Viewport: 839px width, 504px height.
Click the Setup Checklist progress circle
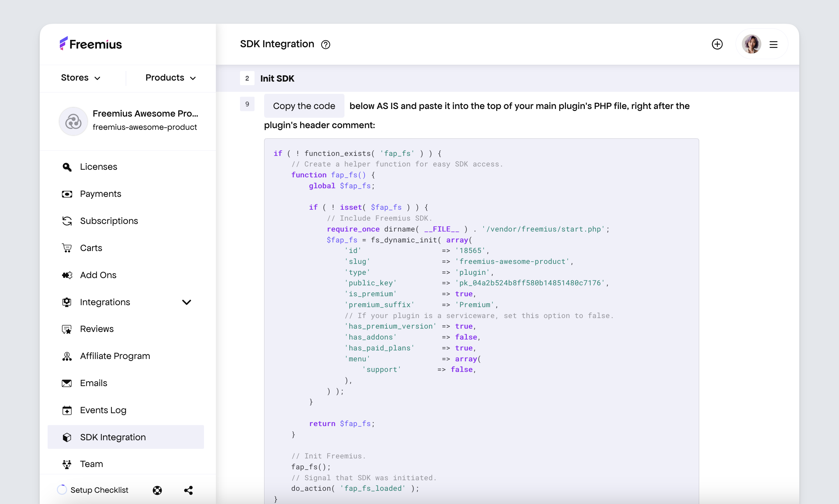click(x=61, y=490)
